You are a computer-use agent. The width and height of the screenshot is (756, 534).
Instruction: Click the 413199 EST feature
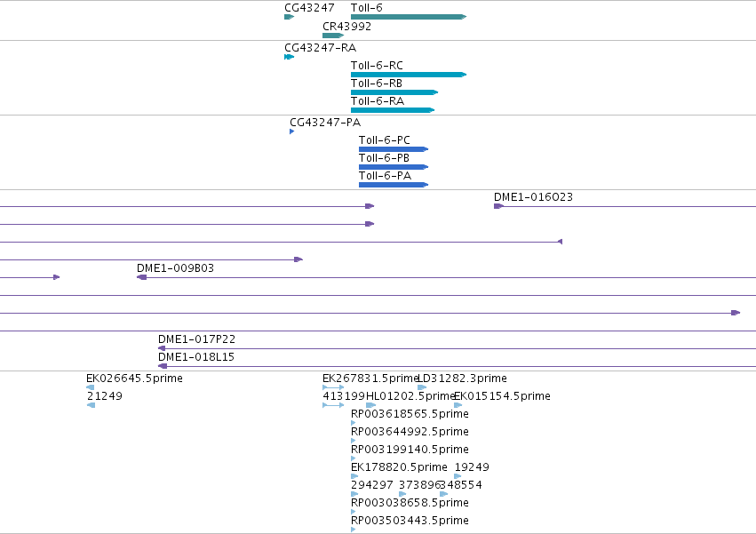333,405
